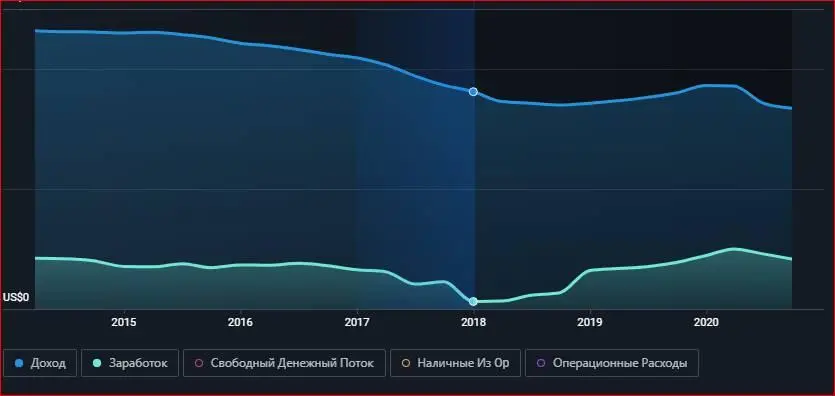Viewport: 835px width, 396px height.
Task: Click the 2015 label on the axis
Action: point(124,323)
